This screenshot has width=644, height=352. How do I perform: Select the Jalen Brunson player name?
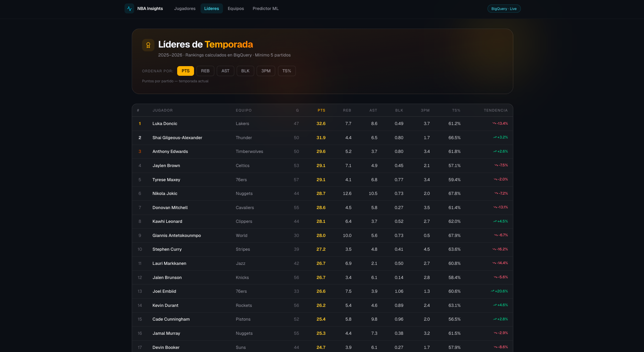tap(167, 278)
